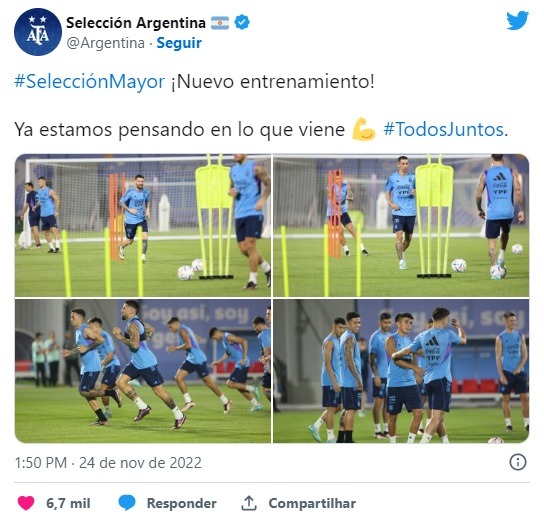This screenshot has width=544, height=516.
Task: Open the @Argentina handle
Action: (x=105, y=43)
